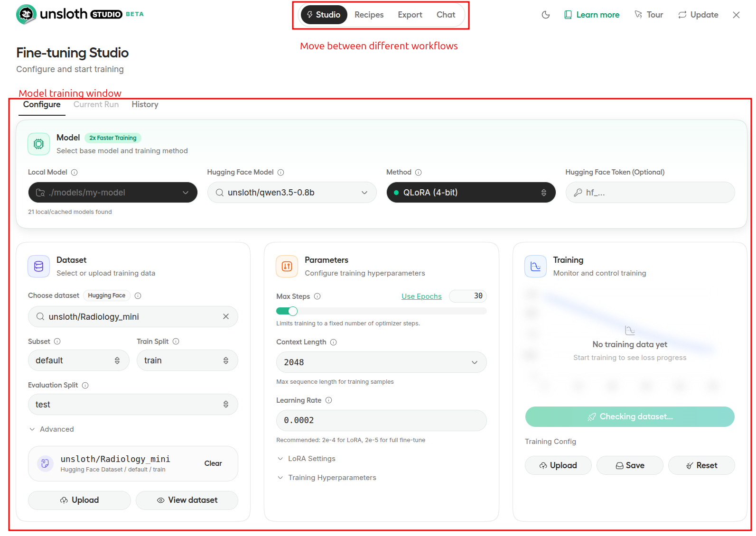Click the Hugging Face badge by Choose dataset

(x=107, y=296)
